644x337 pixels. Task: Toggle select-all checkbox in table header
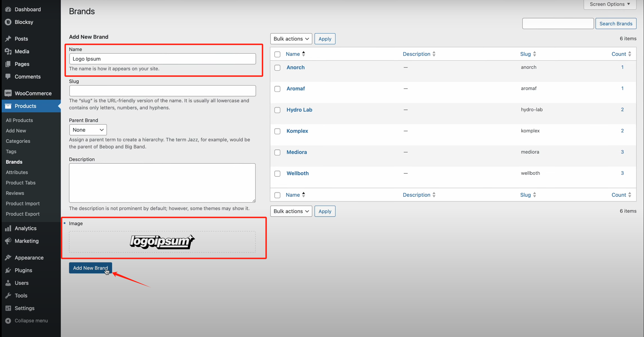click(x=277, y=54)
